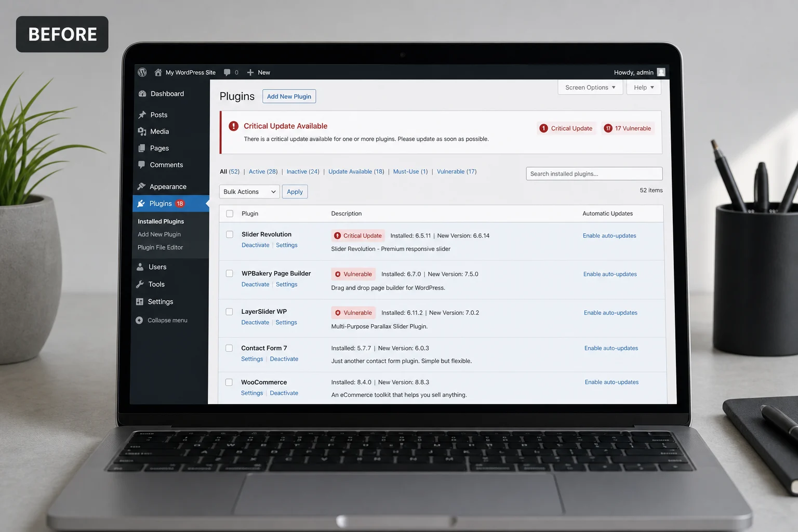798x532 pixels.
Task: Check the WooCommerce checkbox
Action: click(229, 382)
